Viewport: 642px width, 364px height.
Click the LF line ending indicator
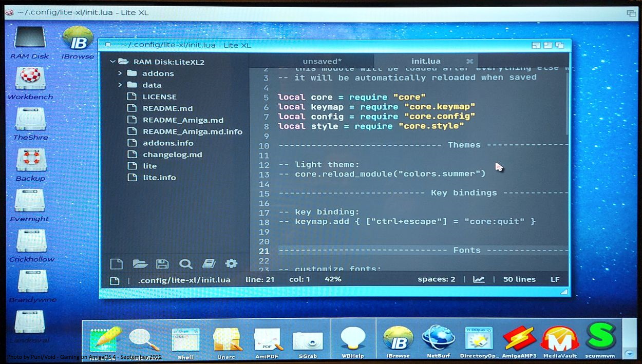[555, 279]
